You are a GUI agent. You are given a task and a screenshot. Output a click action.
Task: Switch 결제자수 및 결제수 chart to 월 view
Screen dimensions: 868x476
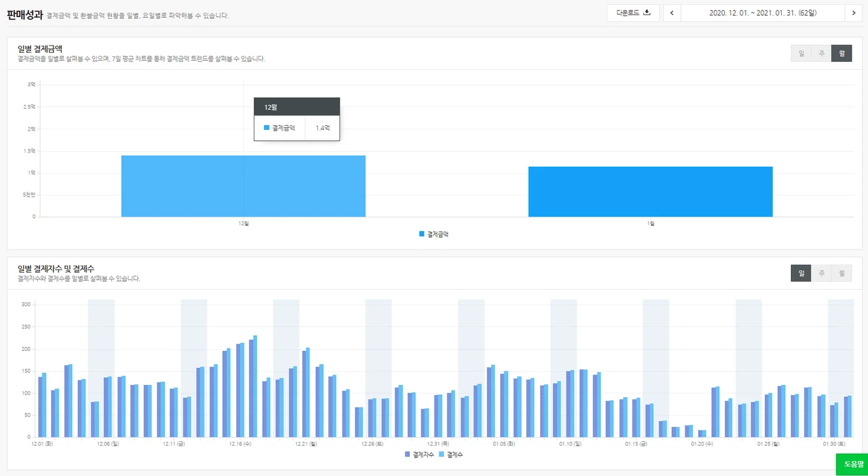tap(842, 273)
